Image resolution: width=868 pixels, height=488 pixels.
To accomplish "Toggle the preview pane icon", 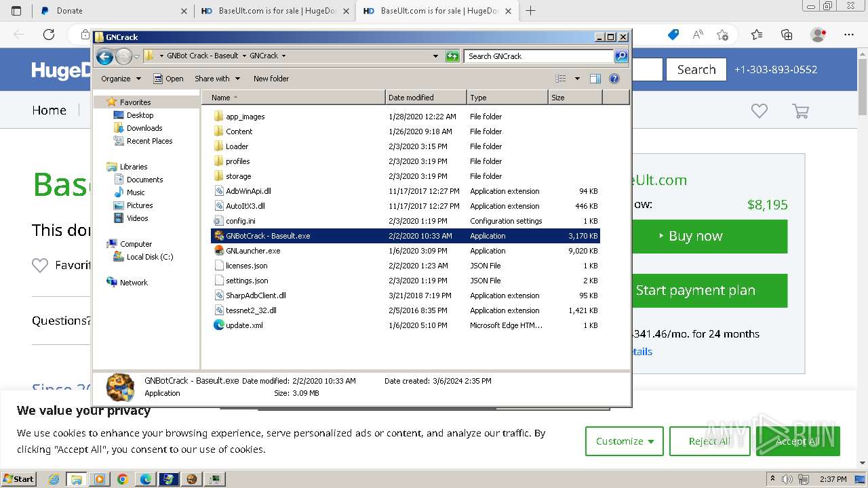I will (x=595, y=79).
